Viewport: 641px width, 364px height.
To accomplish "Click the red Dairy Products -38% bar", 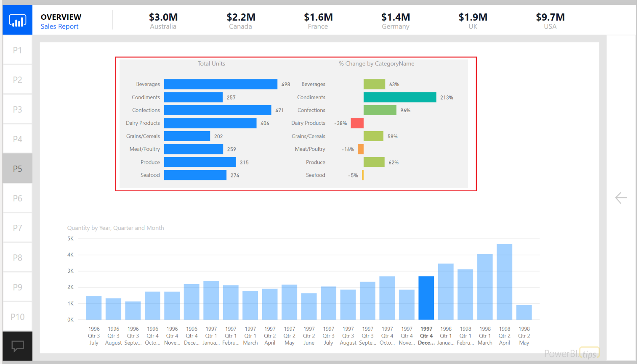I will pyautogui.click(x=357, y=123).
